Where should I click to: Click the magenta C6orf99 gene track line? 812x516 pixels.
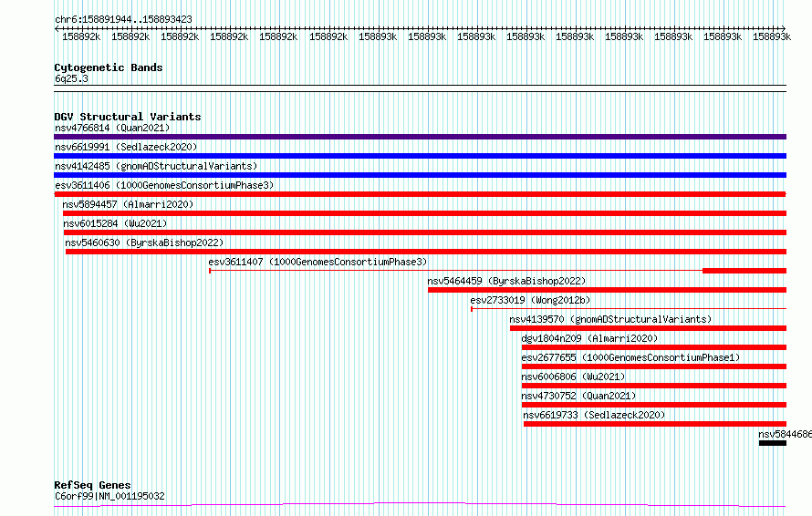pos(420,504)
